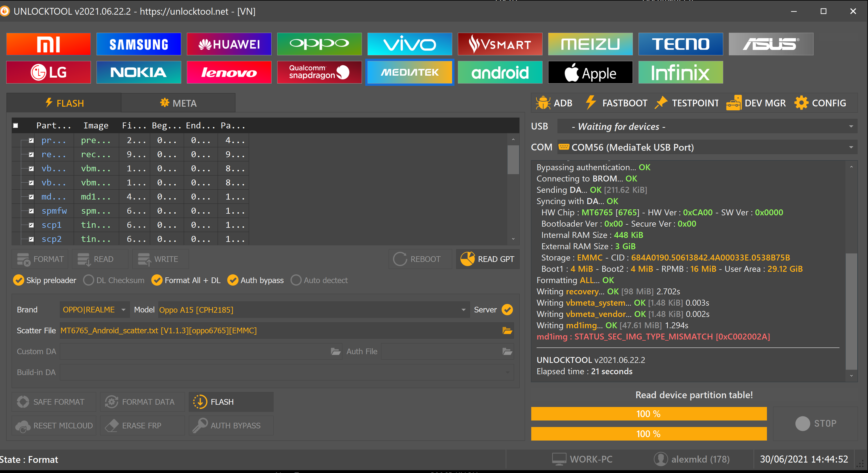Click the log panel scrollbar thumb
868x473 pixels.
851,312
